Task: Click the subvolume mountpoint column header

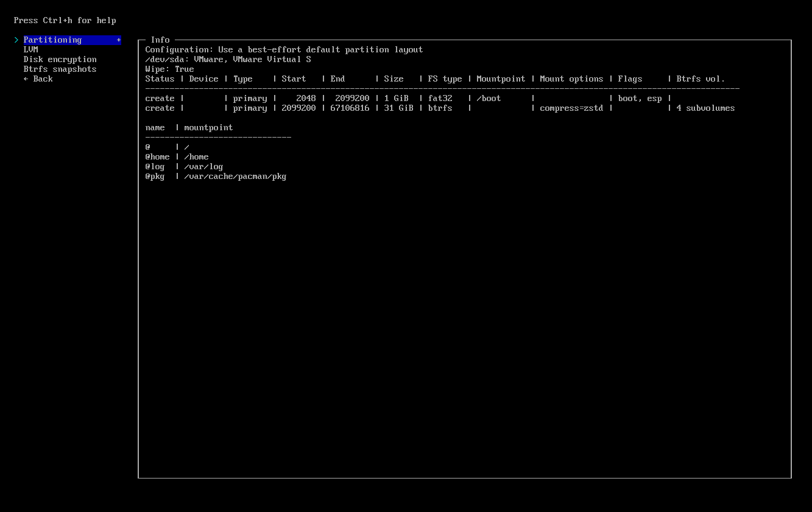Action: (208, 127)
